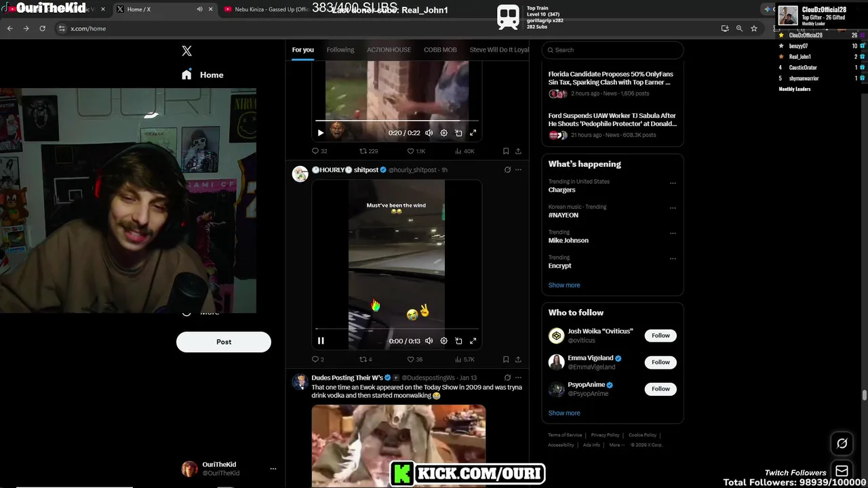This screenshot has width=868, height=488.
Task: Reply to top post with 32 comments
Action: (x=319, y=151)
